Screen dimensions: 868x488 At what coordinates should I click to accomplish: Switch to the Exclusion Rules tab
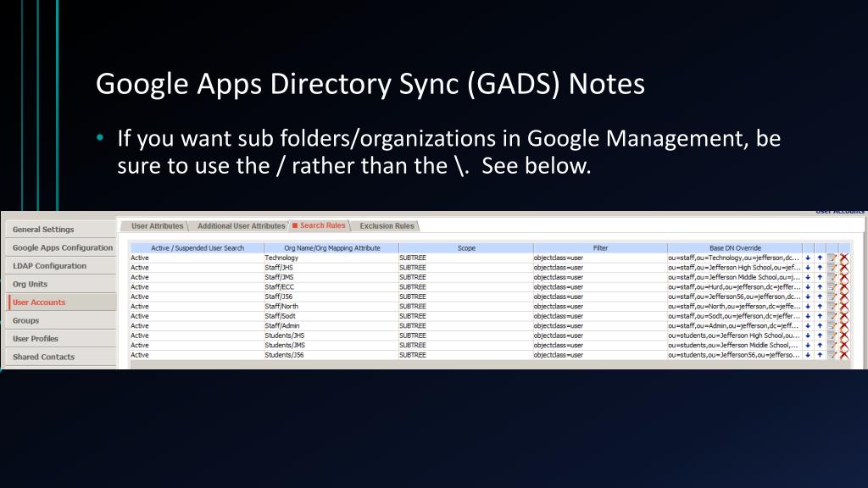(387, 225)
